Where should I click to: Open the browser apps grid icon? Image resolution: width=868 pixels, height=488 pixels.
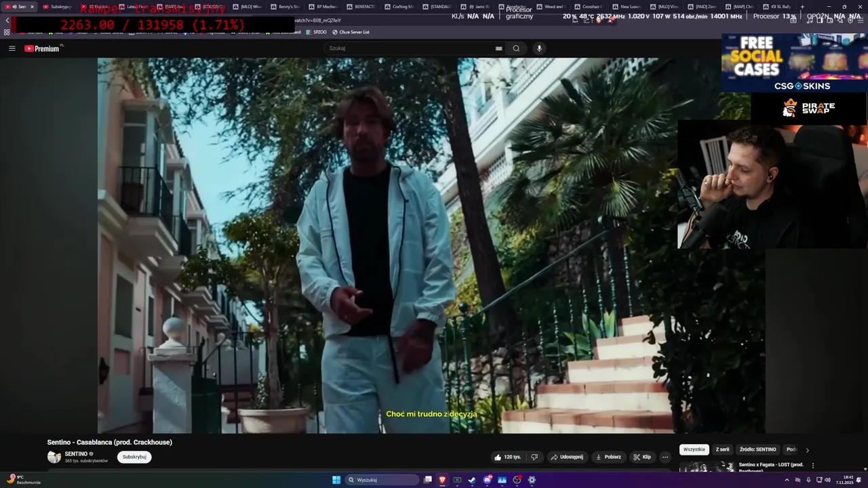(x=7, y=32)
